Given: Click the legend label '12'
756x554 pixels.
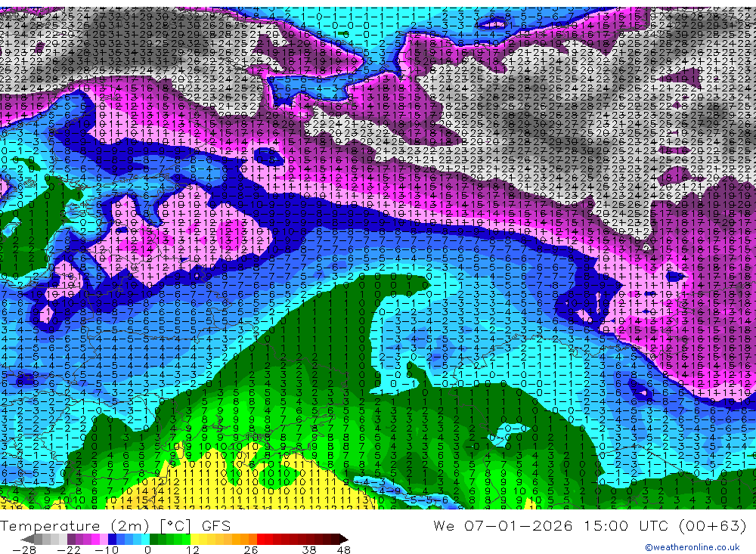Looking at the screenshot, I should tap(192, 549).
